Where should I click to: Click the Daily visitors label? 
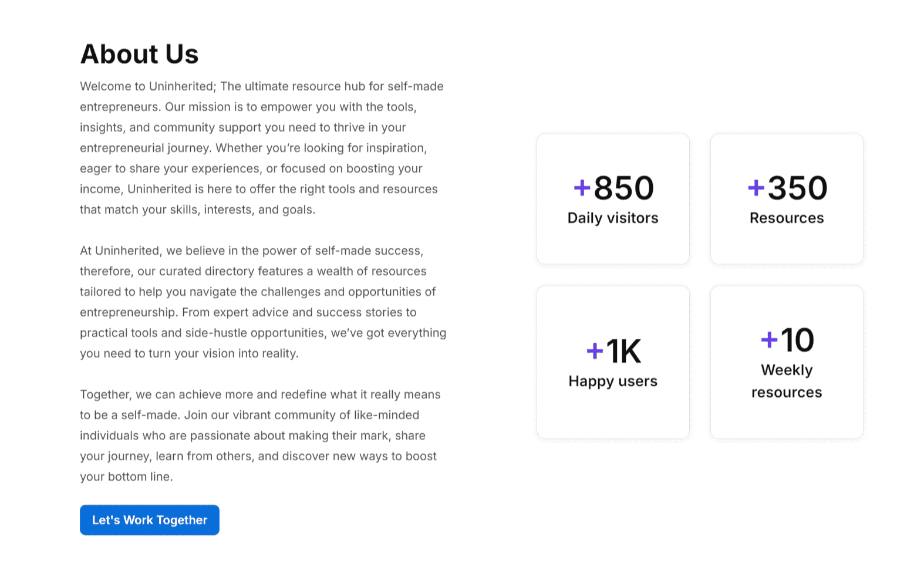point(613,218)
